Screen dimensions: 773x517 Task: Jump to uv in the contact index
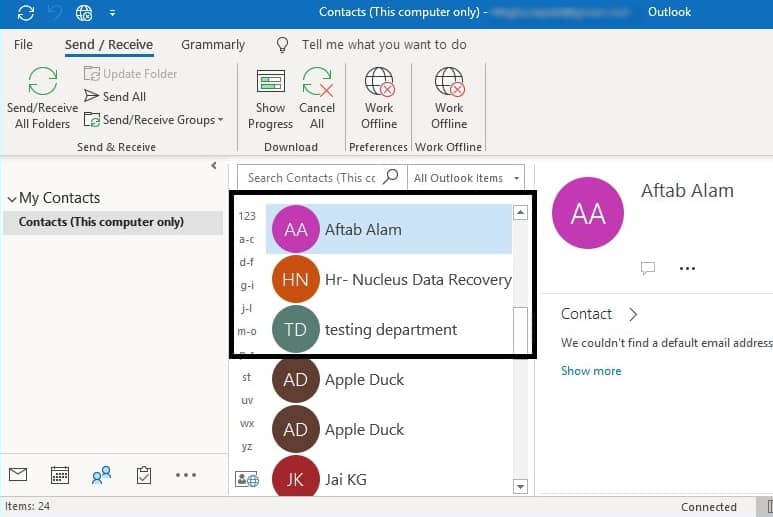click(247, 401)
